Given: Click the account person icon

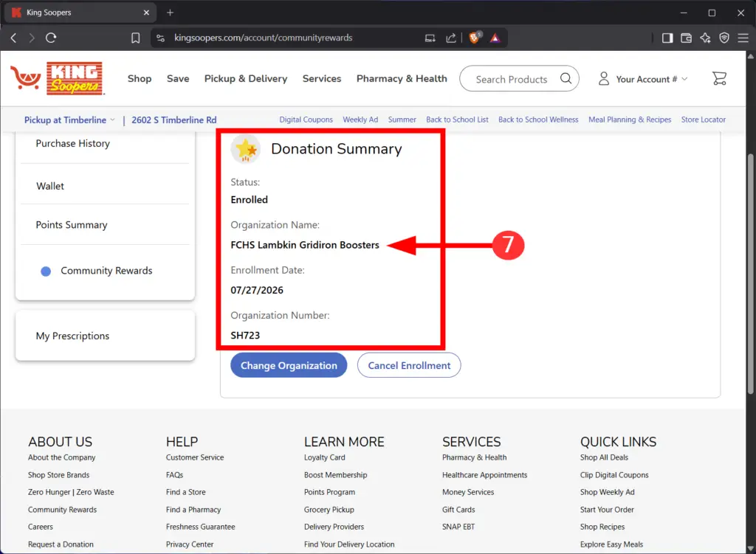Looking at the screenshot, I should 604,78.
